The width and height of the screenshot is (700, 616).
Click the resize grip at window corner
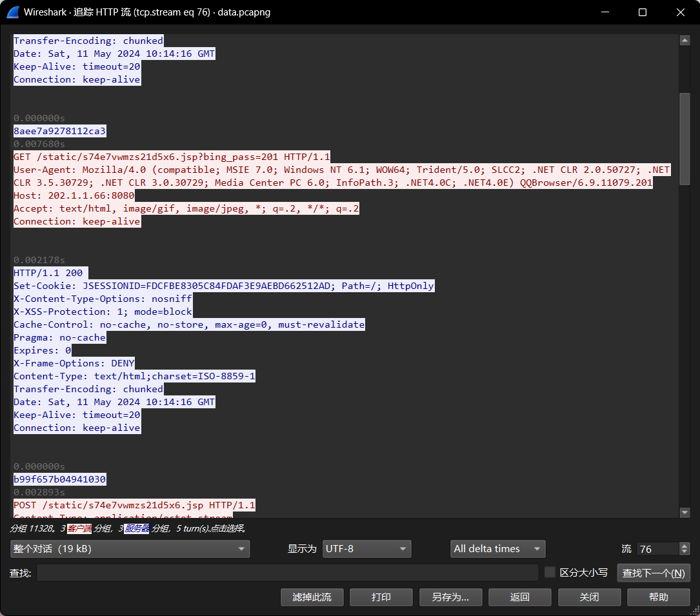695,611
